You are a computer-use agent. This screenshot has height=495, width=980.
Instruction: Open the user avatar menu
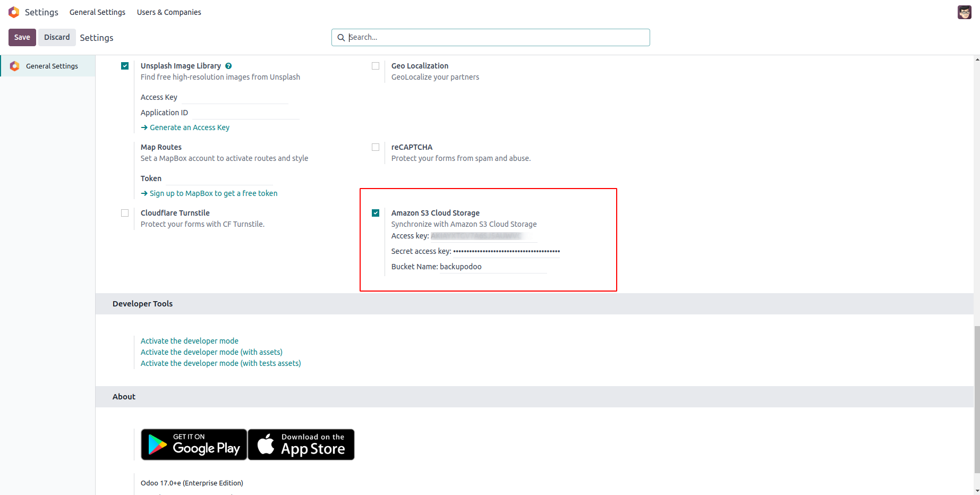click(x=964, y=12)
